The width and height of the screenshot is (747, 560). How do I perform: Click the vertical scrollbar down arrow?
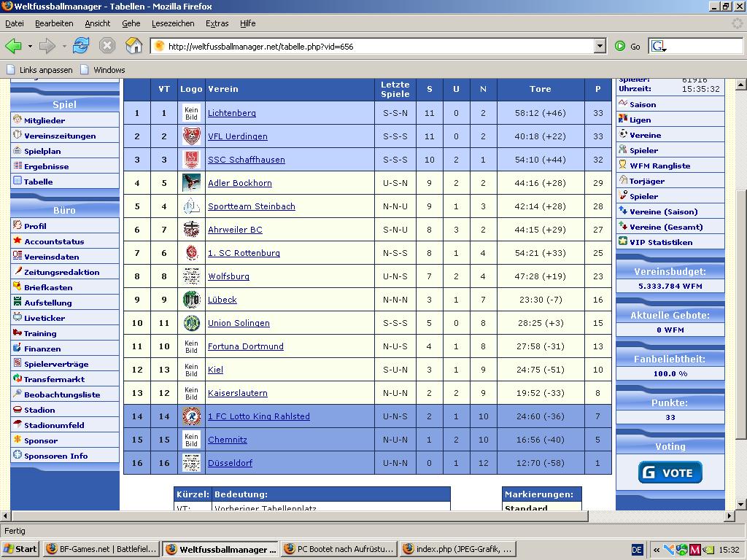(x=741, y=505)
